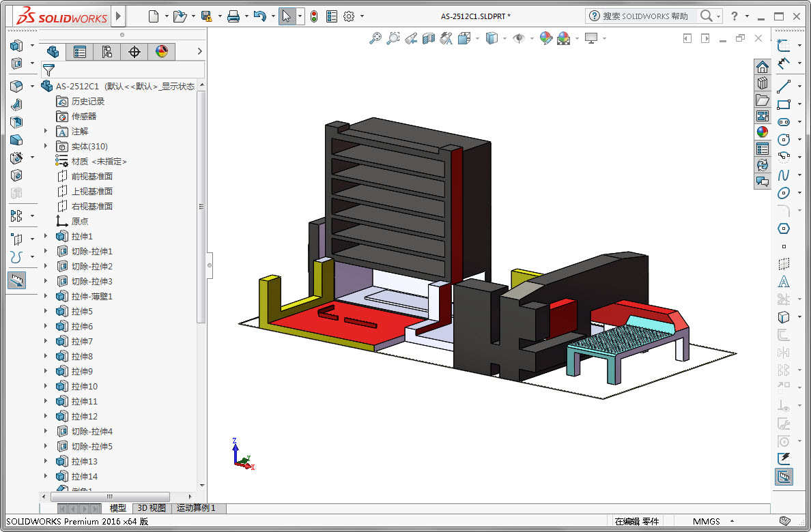Switch to DisplayManager color ball tab

161,52
